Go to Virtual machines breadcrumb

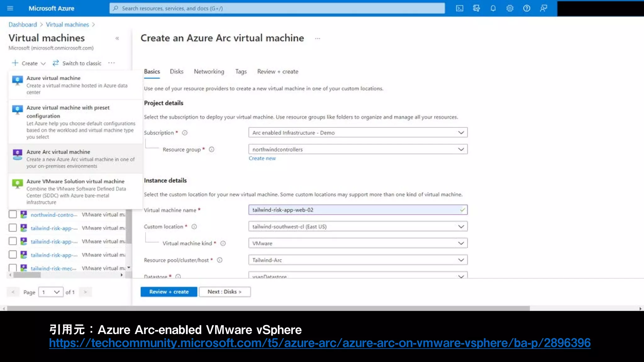[x=67, y=25]
